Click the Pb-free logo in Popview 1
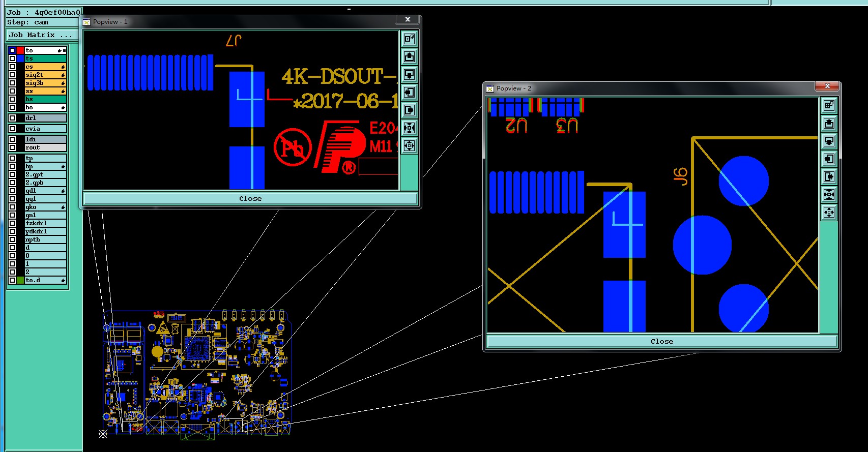The width and height of the screenshot is (868, 452). pos(293,147)
